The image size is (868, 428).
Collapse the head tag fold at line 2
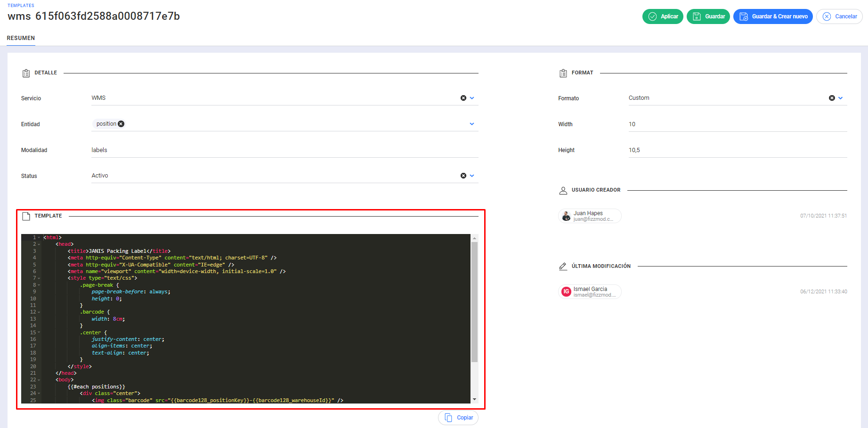click(x=39, y=244)
